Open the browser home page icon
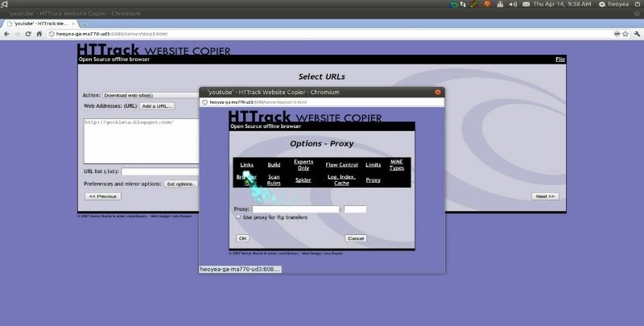Screen dimensions: 644x326 tap(39, 34)
